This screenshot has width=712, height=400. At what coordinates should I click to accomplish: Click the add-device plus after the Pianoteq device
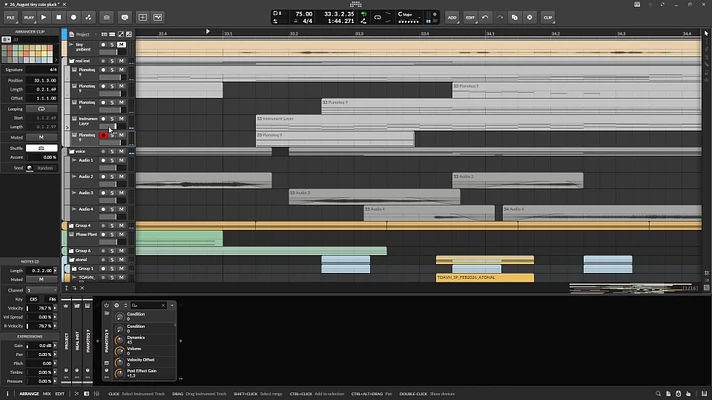[181, 341]
